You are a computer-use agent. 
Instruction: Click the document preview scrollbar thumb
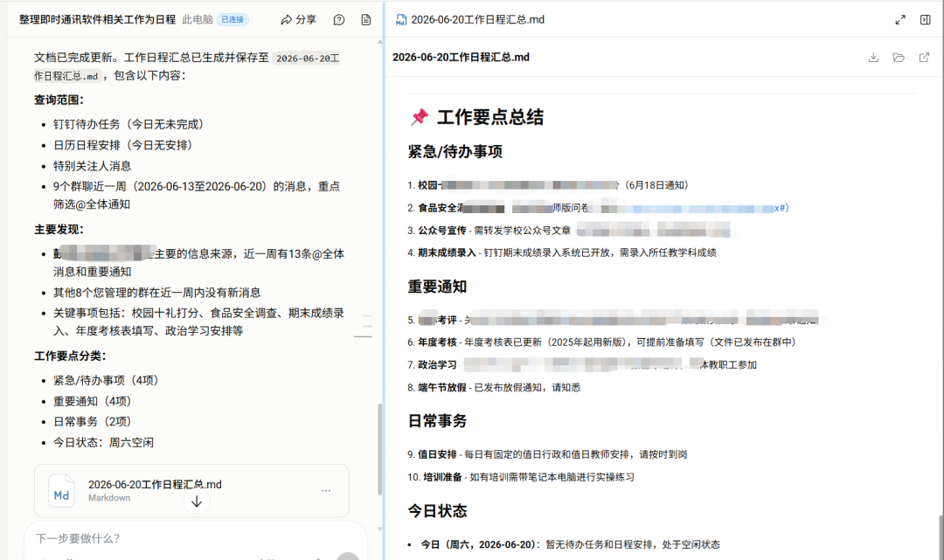pos(941,537)
